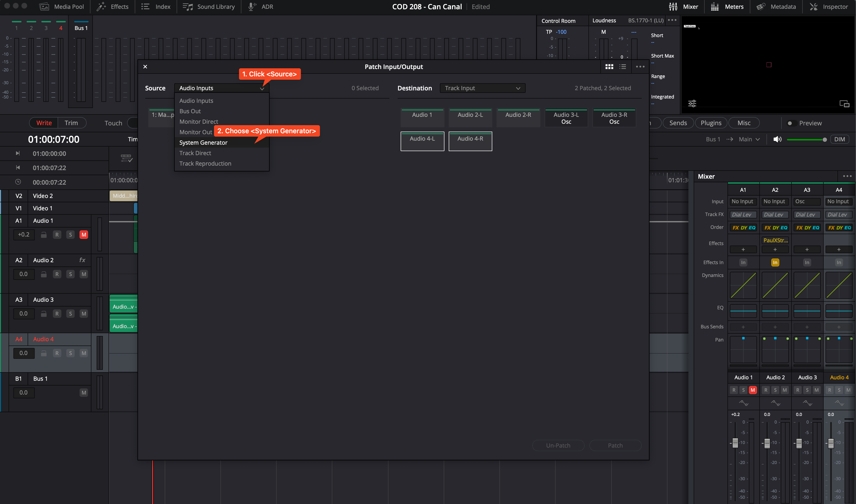
Task: Toggle Effects In on mixer A2
Action: click(775, 262)
